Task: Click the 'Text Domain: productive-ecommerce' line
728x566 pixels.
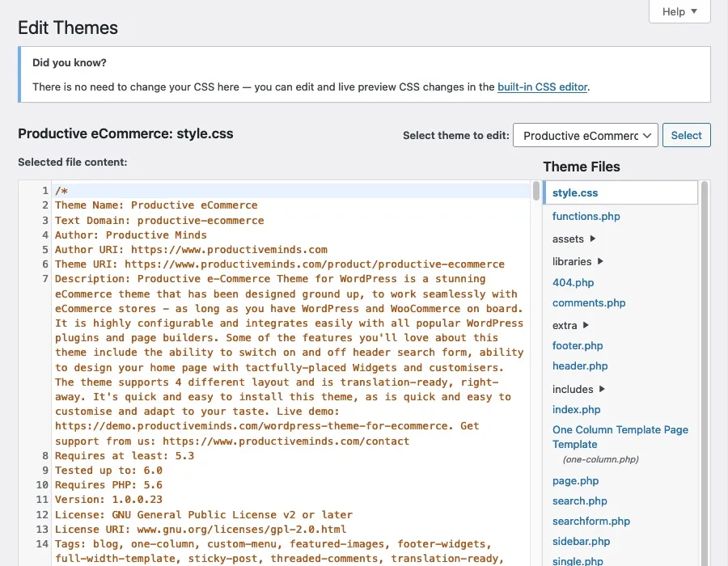Action: pos(159,221)
